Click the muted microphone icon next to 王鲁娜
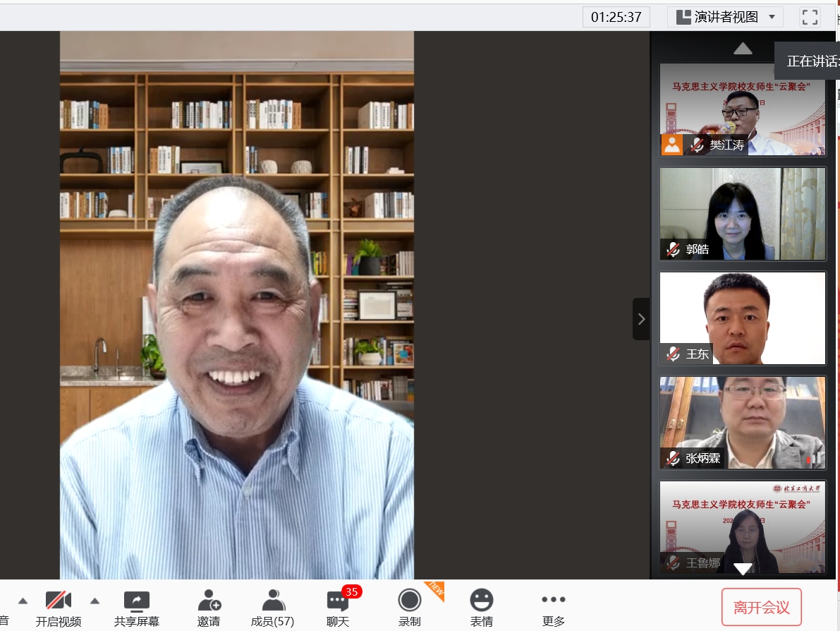Viewport: 840px width, 631px height. tap(674, 563)
